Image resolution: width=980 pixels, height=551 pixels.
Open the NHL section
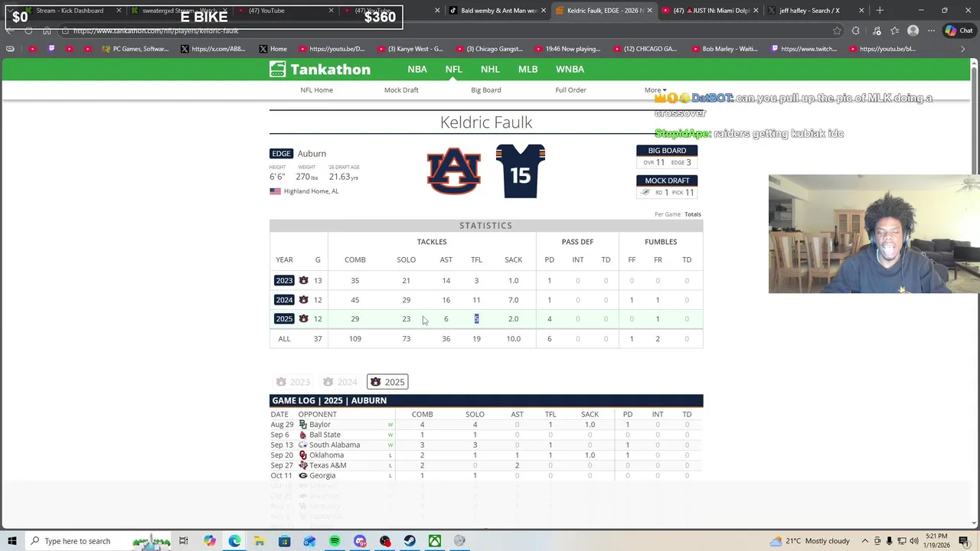coord(490,69)
